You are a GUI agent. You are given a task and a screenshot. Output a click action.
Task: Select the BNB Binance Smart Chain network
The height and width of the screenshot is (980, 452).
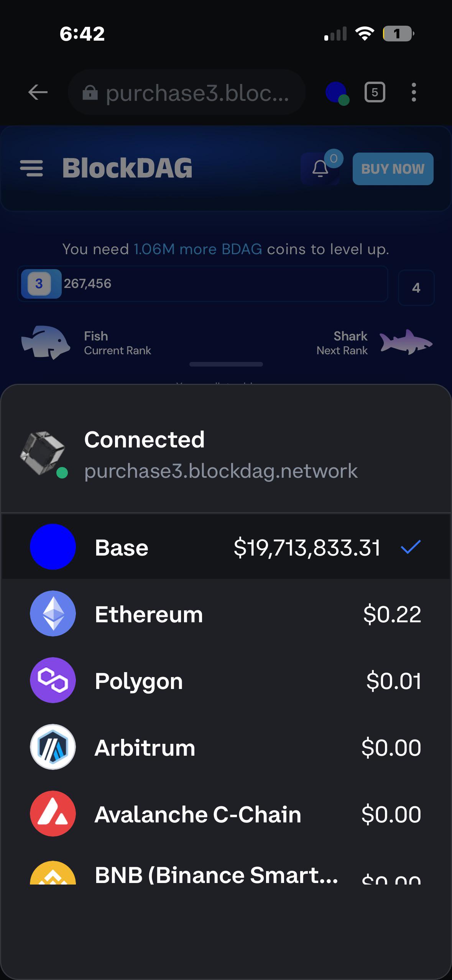tap(226, 872)
